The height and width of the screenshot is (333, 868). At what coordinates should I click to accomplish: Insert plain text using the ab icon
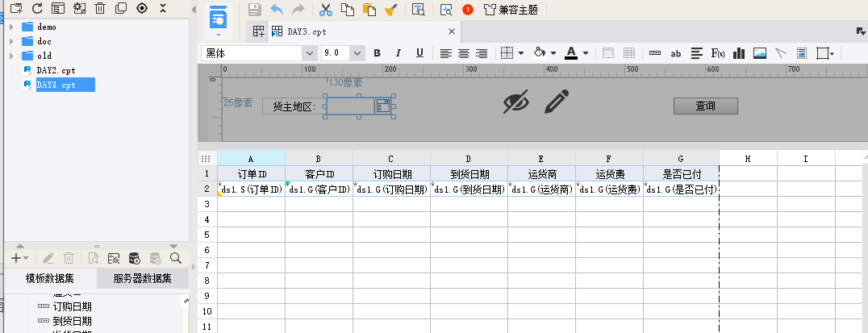676,53
